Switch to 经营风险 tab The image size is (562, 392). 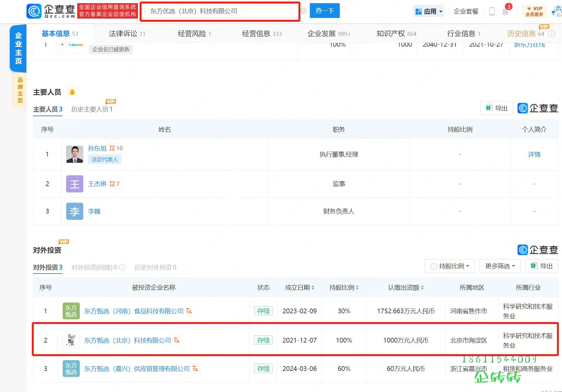[x=194, y=34]
